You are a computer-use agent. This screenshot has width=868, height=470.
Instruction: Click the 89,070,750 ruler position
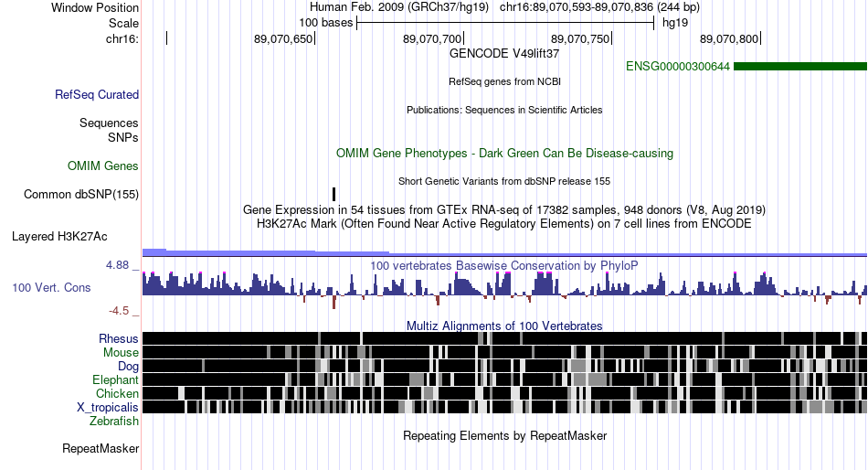pos(580,38)
